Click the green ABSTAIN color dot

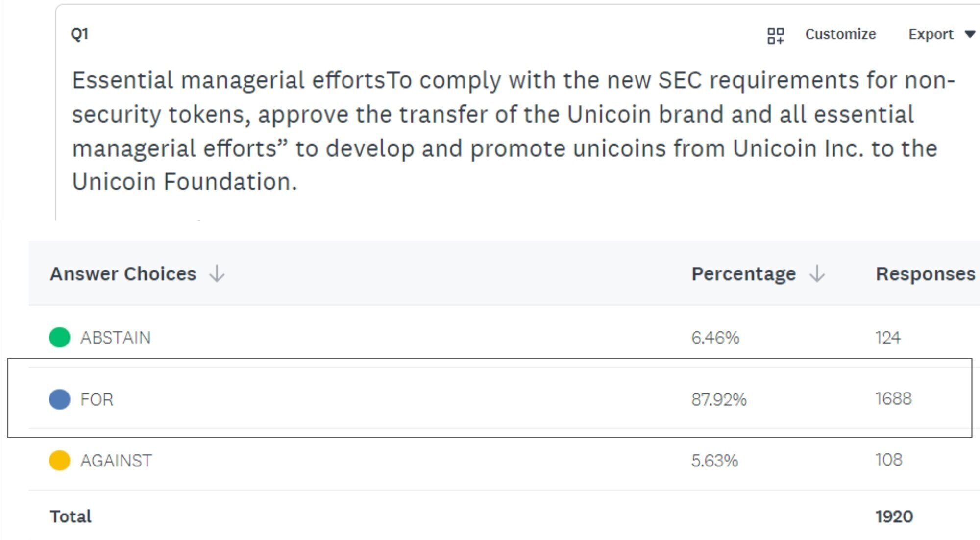60,337
